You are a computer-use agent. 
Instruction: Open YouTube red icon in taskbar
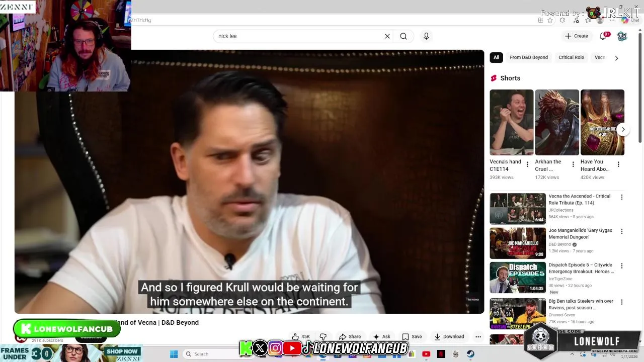point(426,354)
